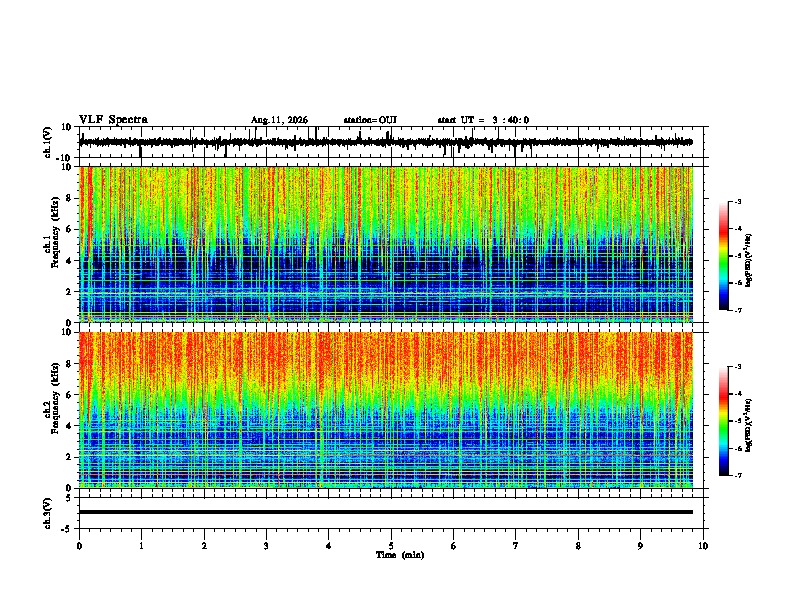Click the ch.3(V) axis label
This screenshot has width=792, height=612.
pyautogui.click(x=48, y=513)
